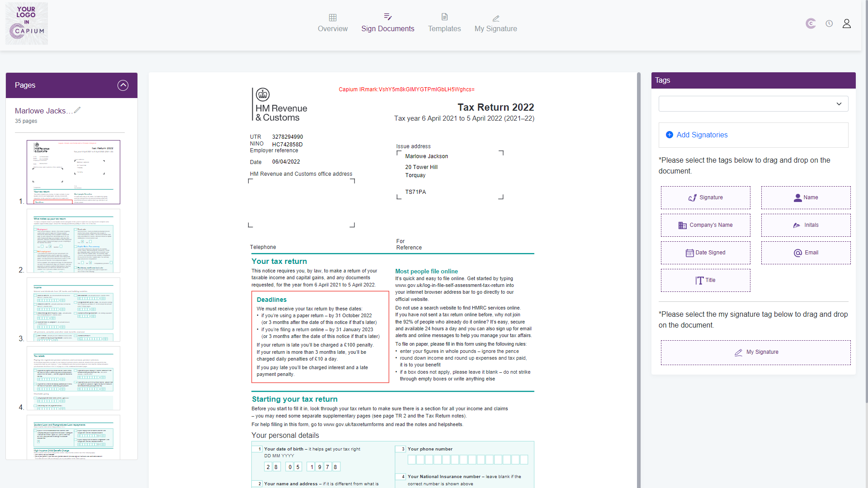Select the Company's Name tag

(705, 225)
